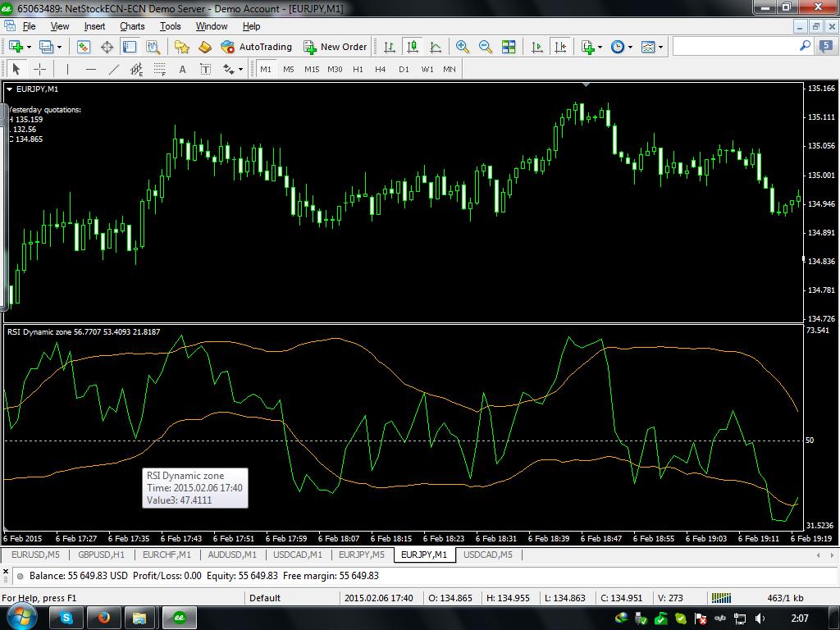
Task: Open Firefox from the Windows taskbar
Action: (x=103, y=616)
